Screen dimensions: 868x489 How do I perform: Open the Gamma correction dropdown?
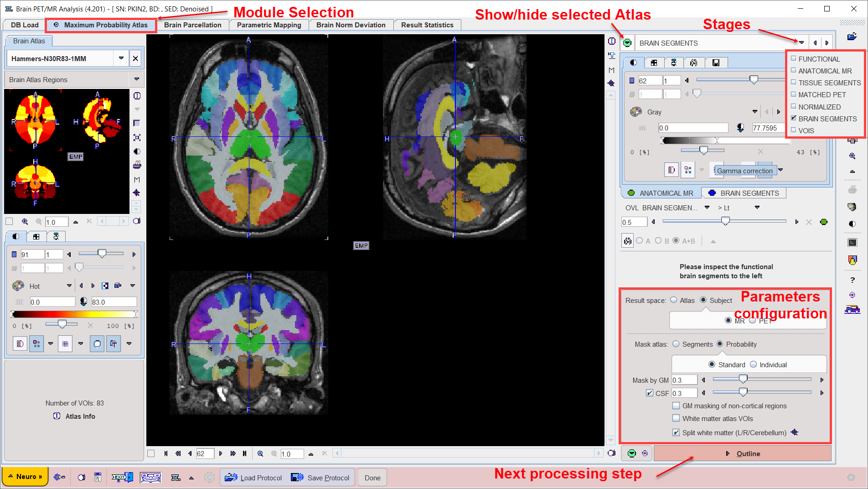point(780,170)
